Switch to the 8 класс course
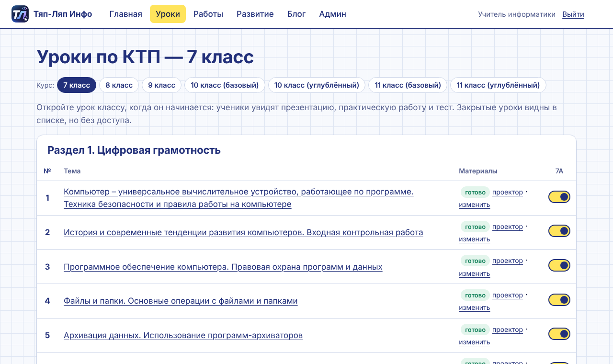Screen dimensions: 613x364 119,85
